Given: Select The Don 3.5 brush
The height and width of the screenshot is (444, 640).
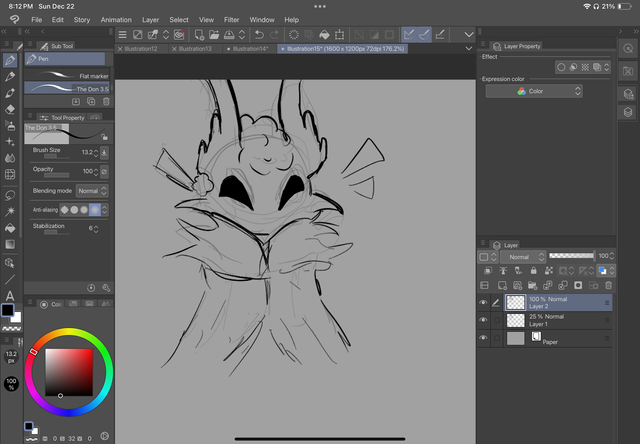Looking at the screenshot, I should (67, 89).
